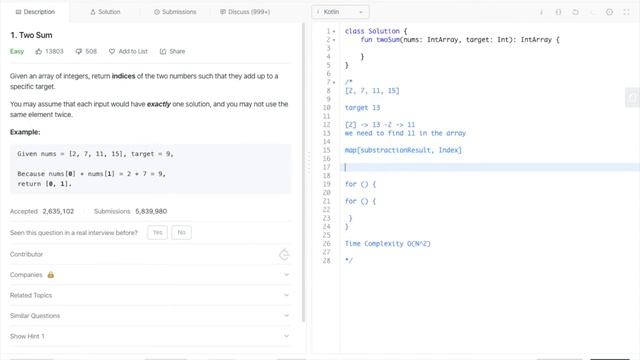This screenshot has height=360, width=640.
Task: Click the Submissions count 5,839,980
Action: 151,211
